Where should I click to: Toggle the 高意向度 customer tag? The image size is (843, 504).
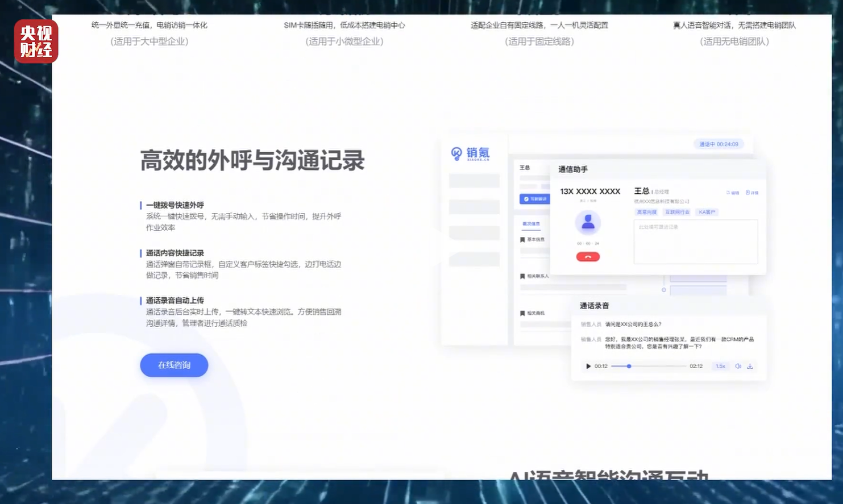pos(646,212)
